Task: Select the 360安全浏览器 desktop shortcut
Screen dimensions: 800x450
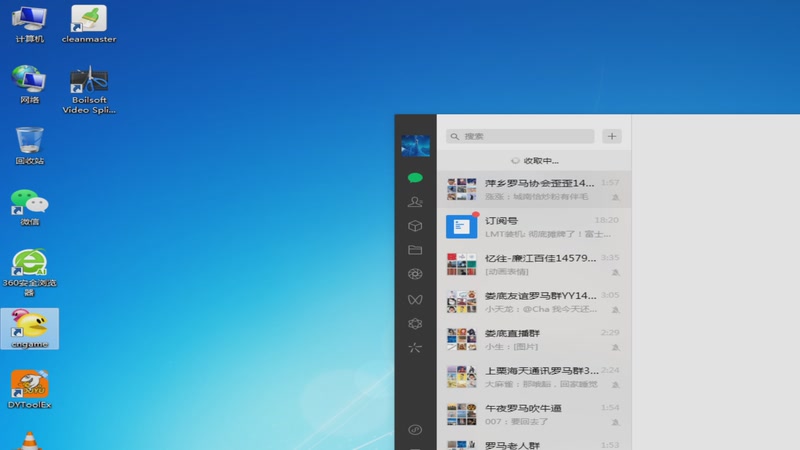Action: pos(30,272)
